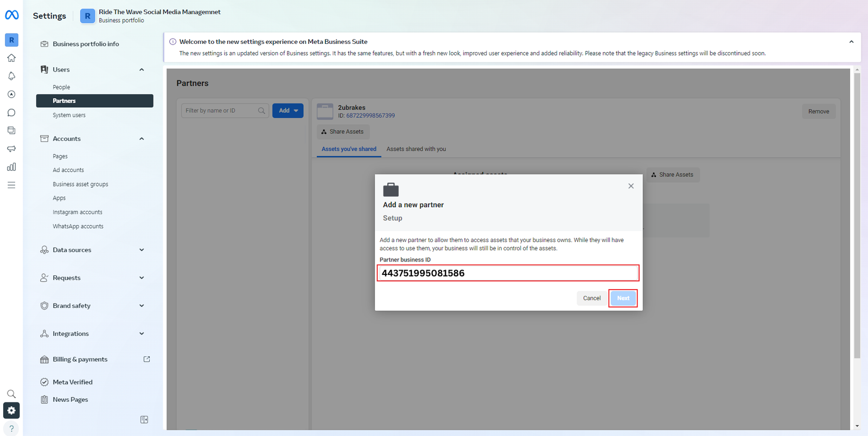
Task: Click the search magnifier in left rail
Action: click(x=11, y=394)
